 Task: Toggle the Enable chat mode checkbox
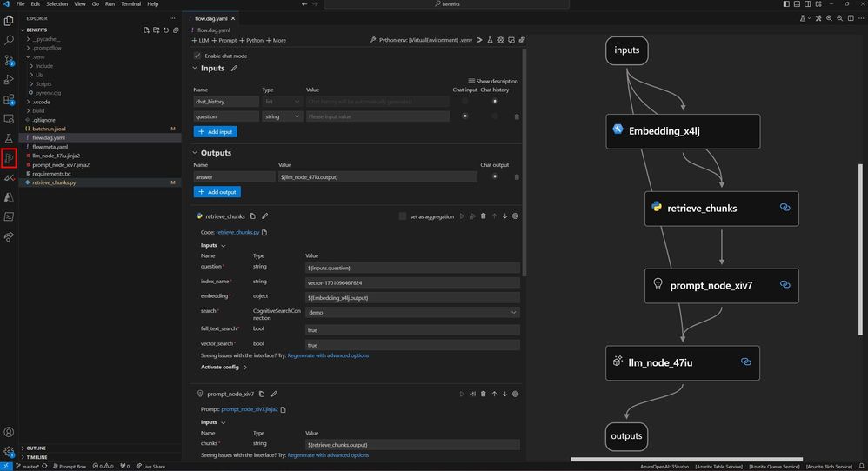pos(197,56)
